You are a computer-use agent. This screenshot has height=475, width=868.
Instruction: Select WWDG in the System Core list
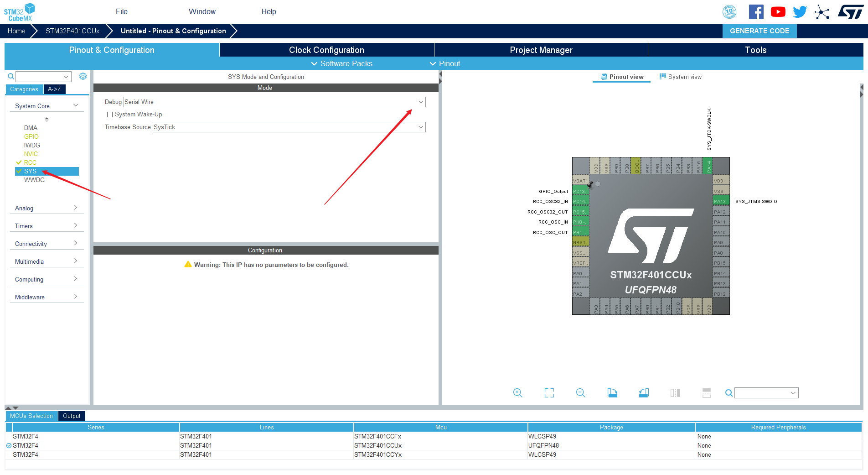(x=34, y=180)
